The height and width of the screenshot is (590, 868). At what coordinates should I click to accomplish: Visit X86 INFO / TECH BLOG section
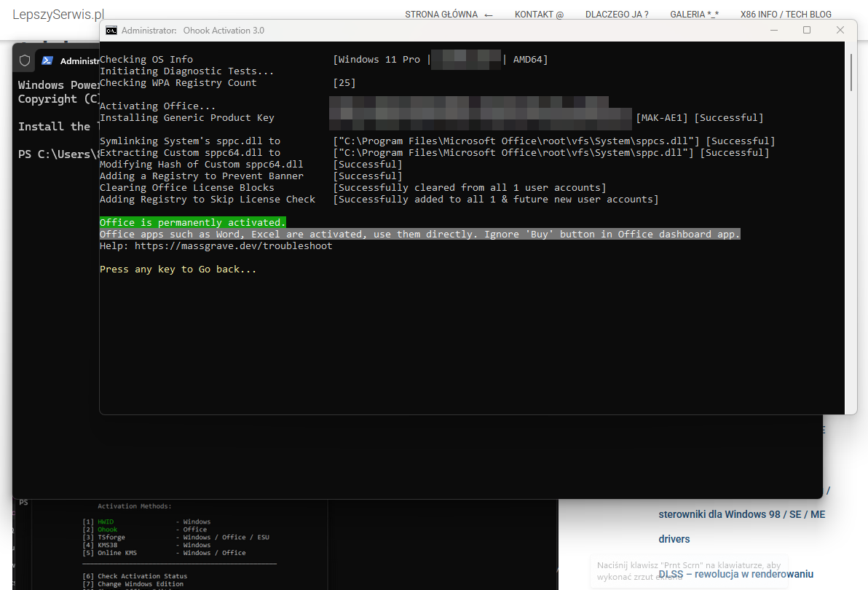[x=786, y=15]
